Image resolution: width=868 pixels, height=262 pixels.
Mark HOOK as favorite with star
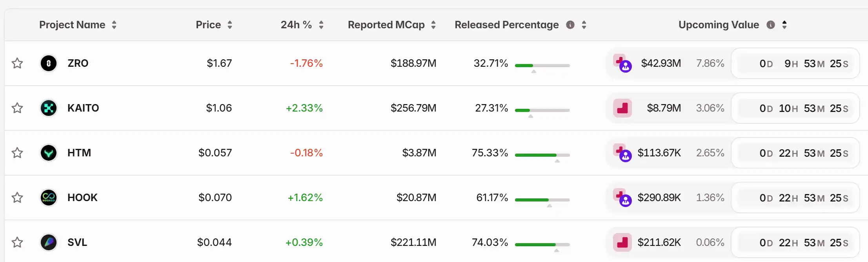pos(17,198)
